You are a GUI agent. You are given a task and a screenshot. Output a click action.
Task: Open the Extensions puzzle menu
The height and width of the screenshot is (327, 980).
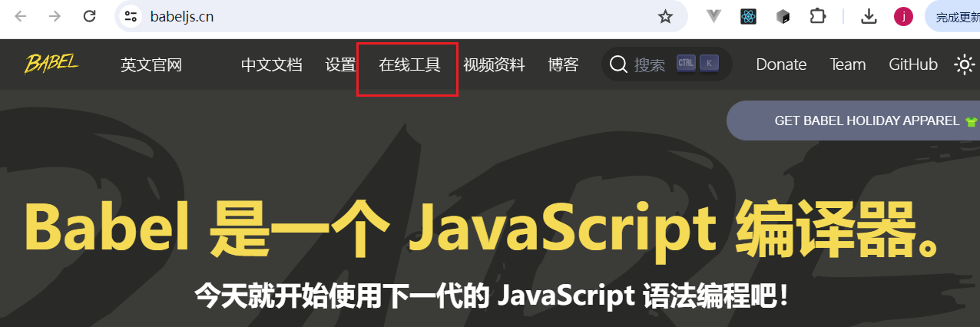coord(818,16)
